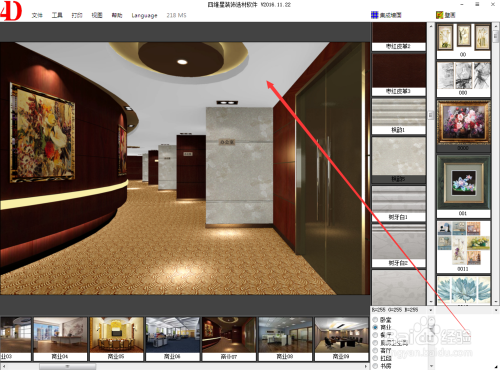Open scene thumbnail 商业07 corridor

[229, 339]
